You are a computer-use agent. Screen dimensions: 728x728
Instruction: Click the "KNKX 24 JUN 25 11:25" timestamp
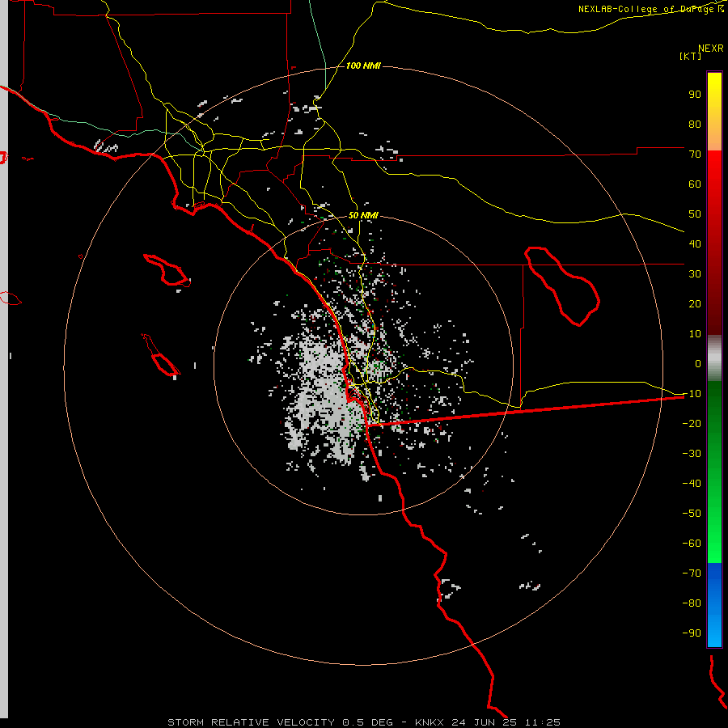[x=488, y=722]
